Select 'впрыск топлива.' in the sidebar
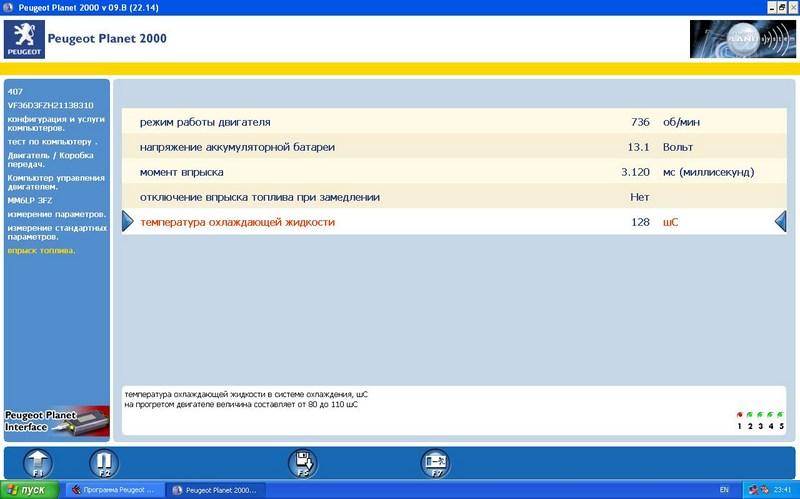800x499 pixels. (41, 250)
